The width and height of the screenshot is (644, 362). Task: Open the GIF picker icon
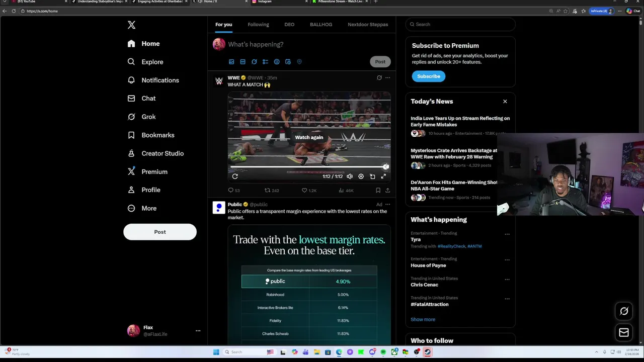tap(243, 62)
